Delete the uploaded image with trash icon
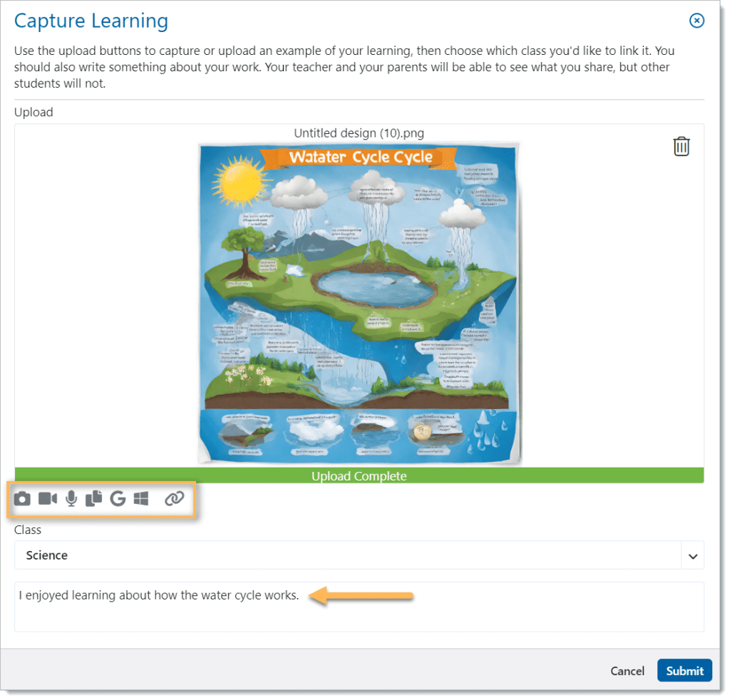730x700 pixels. pyautogui.click(x=682, y=147)
